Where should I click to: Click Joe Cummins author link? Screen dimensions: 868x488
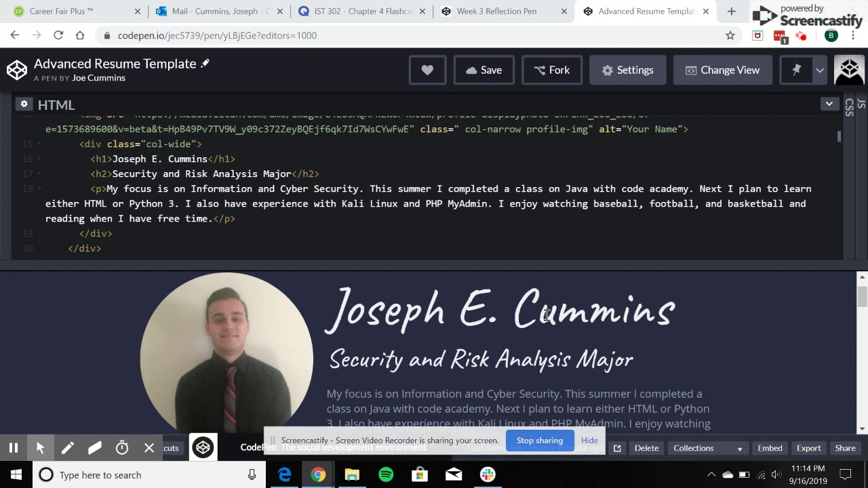point(98,78)
